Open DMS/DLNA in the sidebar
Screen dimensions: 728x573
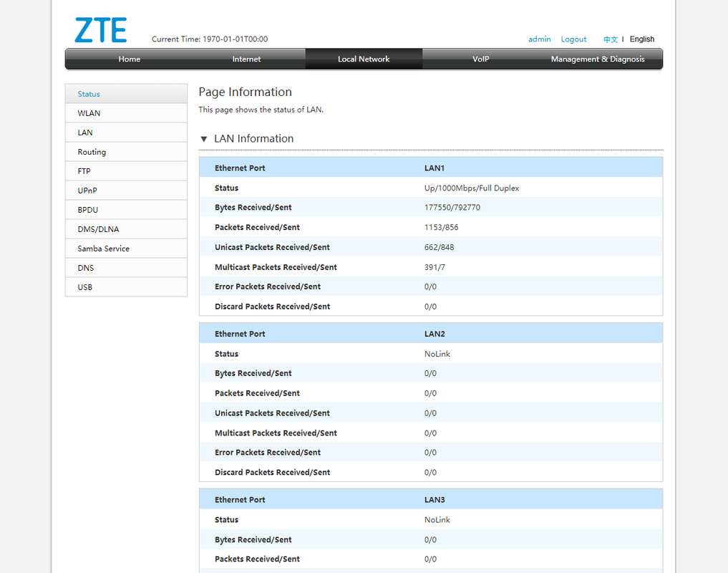tap(126, 229)
